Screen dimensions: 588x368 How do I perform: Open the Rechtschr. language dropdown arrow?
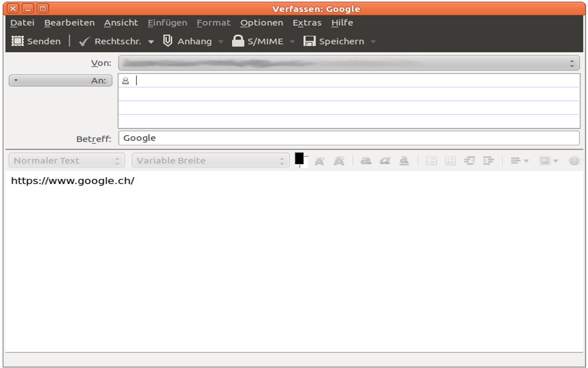click(151, 42)
